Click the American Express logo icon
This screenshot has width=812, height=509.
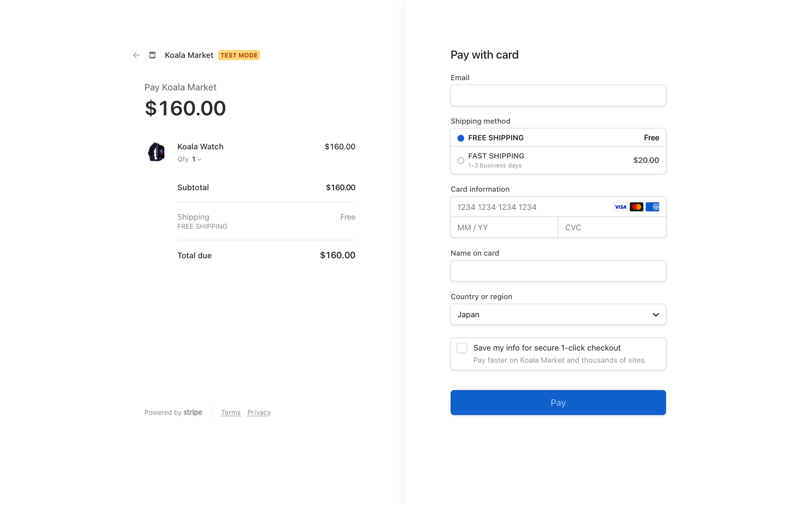coord(652,207)
